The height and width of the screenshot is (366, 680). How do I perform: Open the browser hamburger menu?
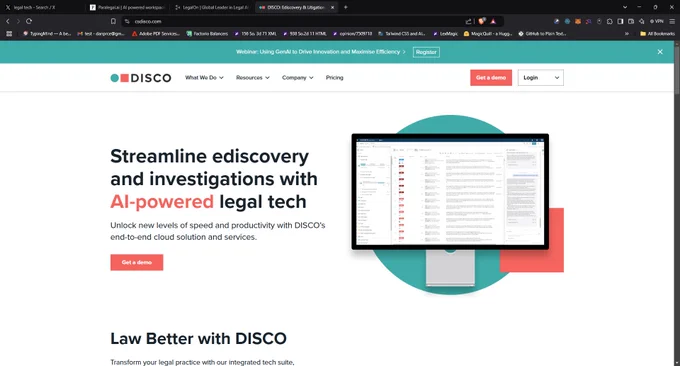(x=672, y=21)
